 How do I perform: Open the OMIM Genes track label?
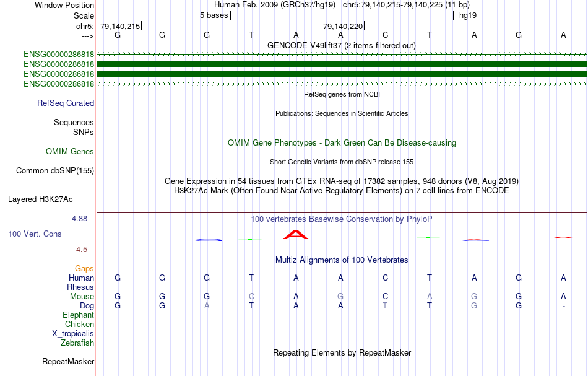pyautogui.click(x=70, y=152)
